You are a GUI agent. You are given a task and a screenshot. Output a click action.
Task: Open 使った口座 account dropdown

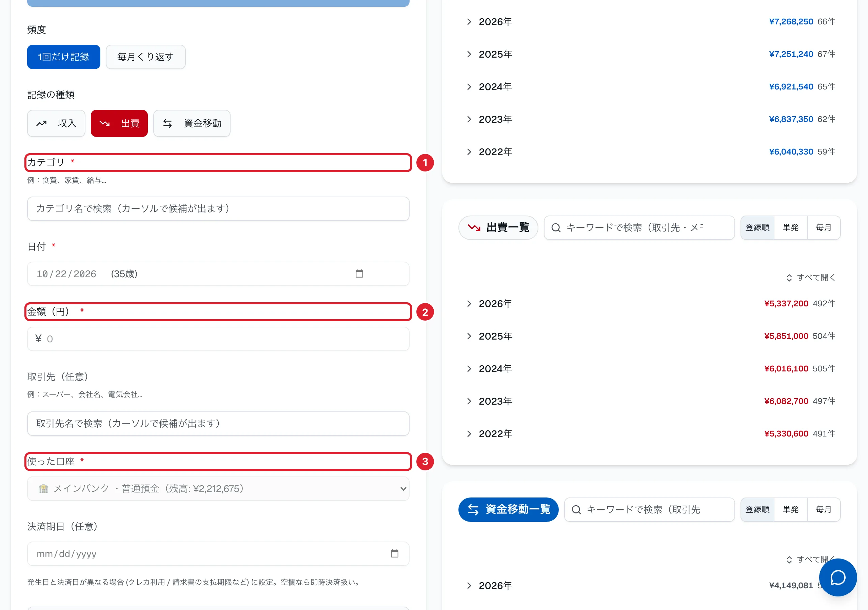coord(218,489)
